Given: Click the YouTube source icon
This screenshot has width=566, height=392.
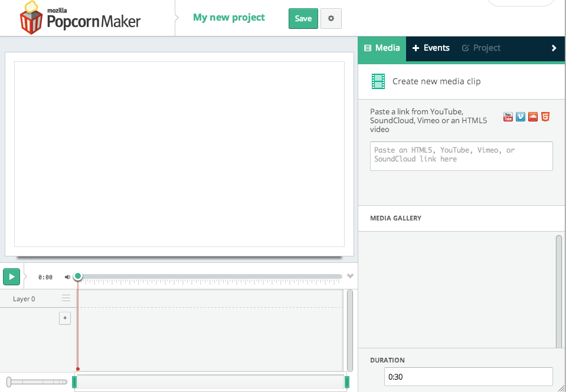Looking at the screenshot, I should (508, 117).
